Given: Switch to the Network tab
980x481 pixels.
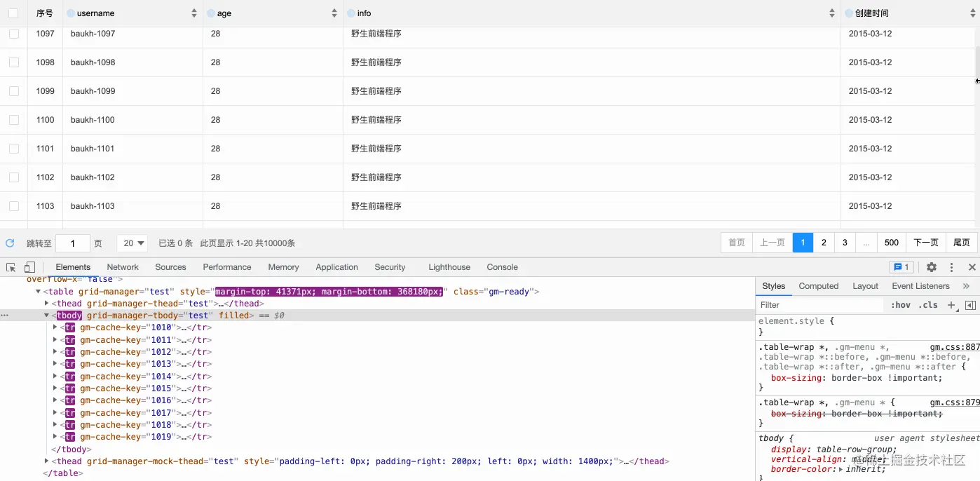Looking at the screenshot, I should 123,267.
